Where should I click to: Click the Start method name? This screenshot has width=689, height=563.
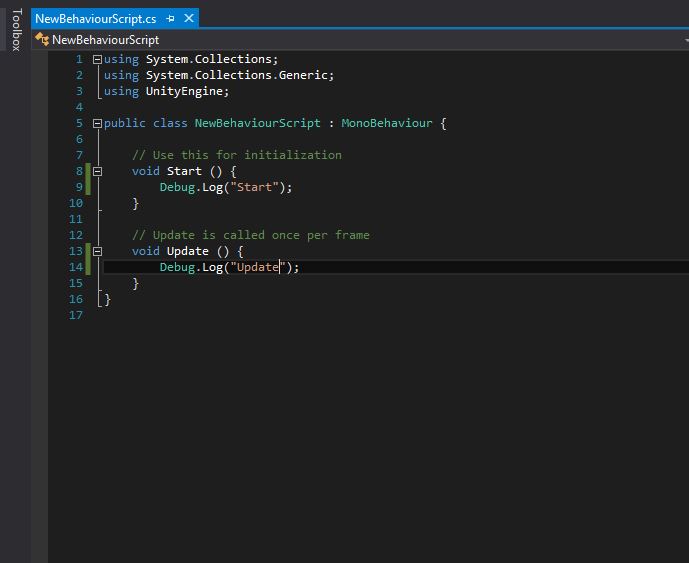[x=184, y=171]
